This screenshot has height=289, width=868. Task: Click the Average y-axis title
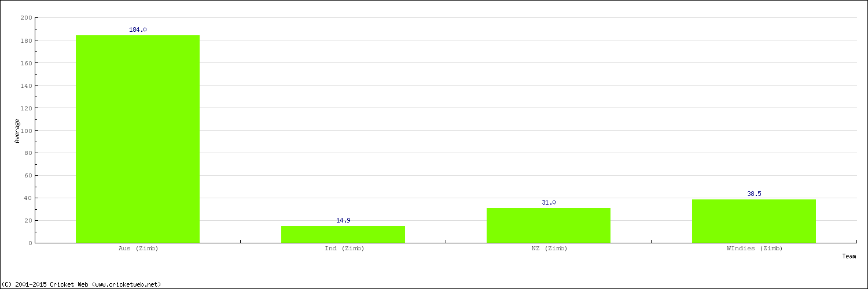pyautogui.click(x=17, y=131)
